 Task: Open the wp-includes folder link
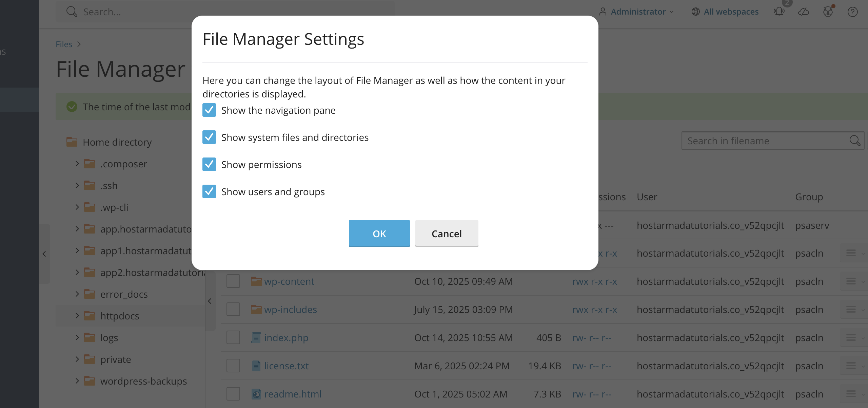coord(290,309)
